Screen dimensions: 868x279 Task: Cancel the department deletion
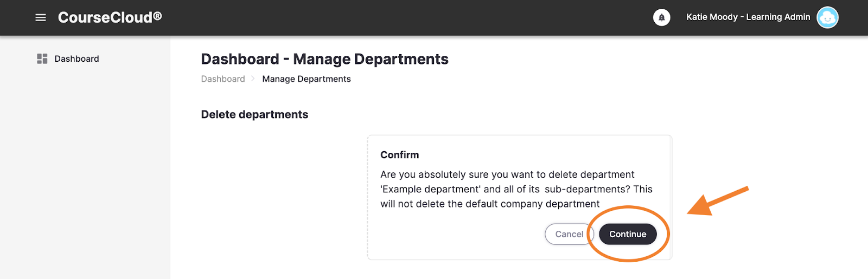tap(569, 234)
